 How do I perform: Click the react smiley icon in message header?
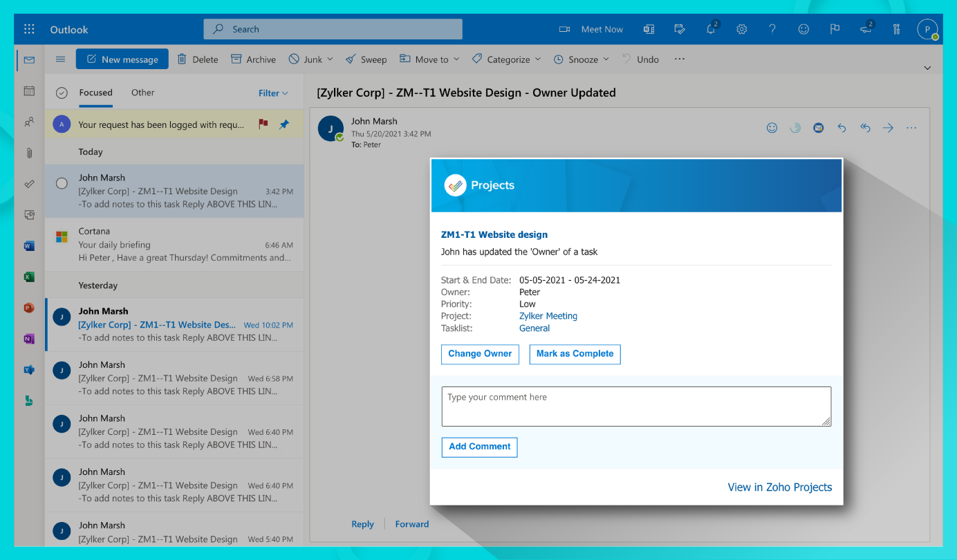(772, 128)
